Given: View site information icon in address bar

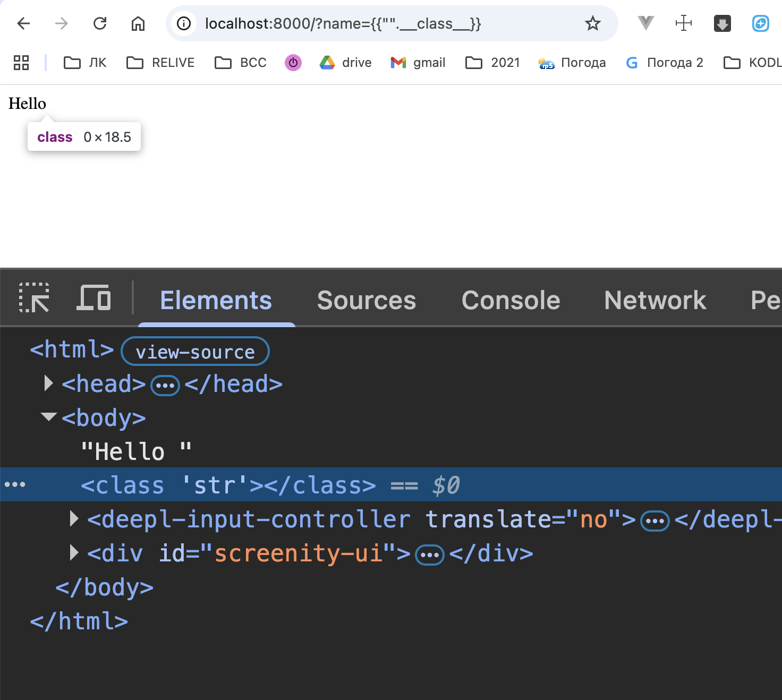Looking at the screenshot, I should coord(184,23).
